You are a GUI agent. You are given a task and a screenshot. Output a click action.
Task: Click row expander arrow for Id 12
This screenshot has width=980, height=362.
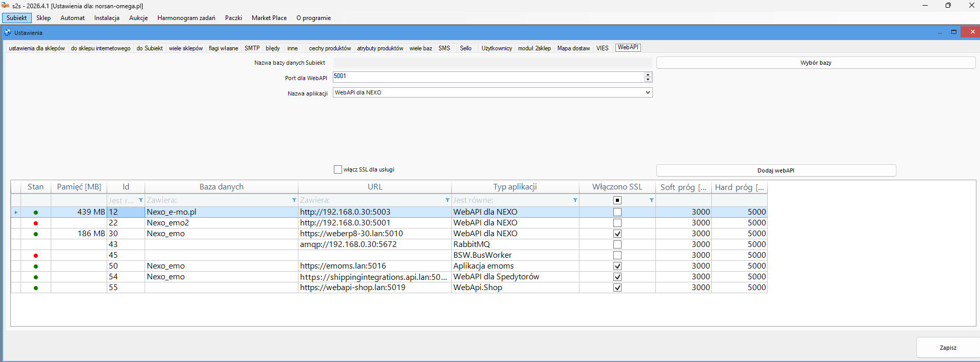[x=16, y=212]
